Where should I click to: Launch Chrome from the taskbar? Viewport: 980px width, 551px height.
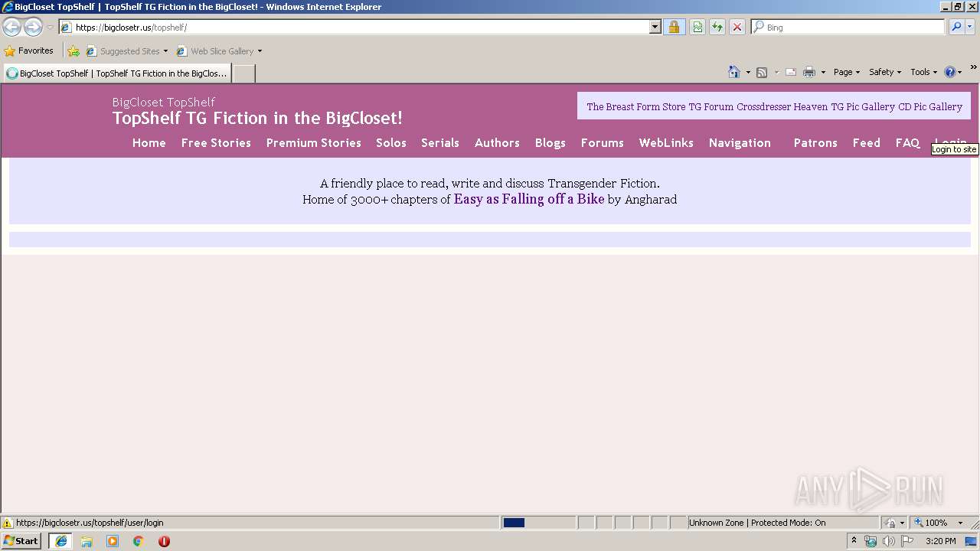pyautogui.click(x=139, y=541)
